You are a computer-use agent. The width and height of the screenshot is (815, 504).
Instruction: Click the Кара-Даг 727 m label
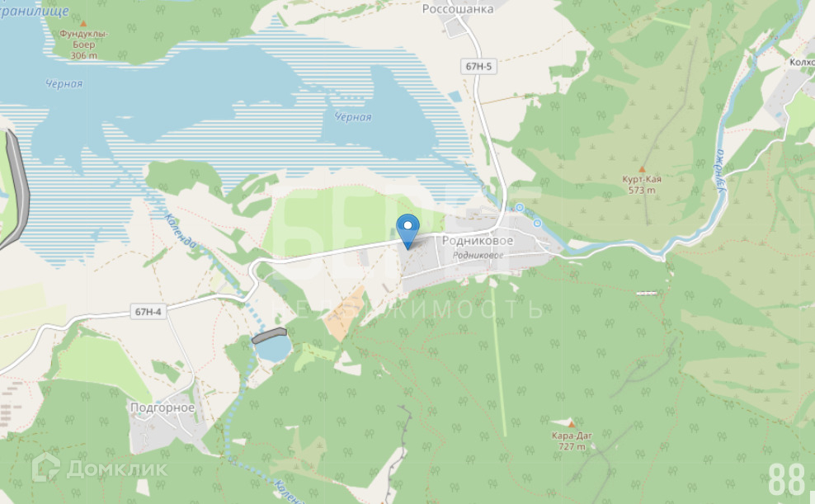[572, 441]
